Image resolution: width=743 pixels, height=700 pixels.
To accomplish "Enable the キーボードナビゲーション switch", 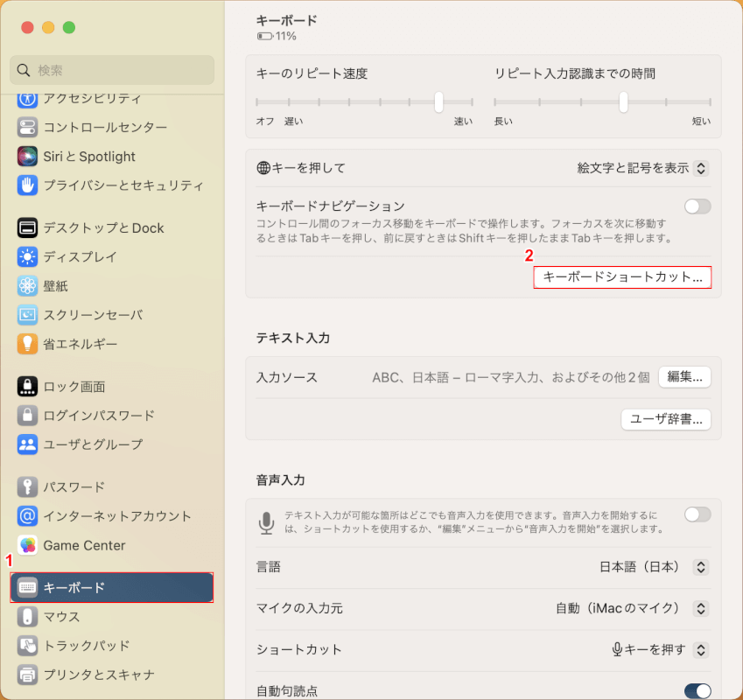I will pos(697,206).
